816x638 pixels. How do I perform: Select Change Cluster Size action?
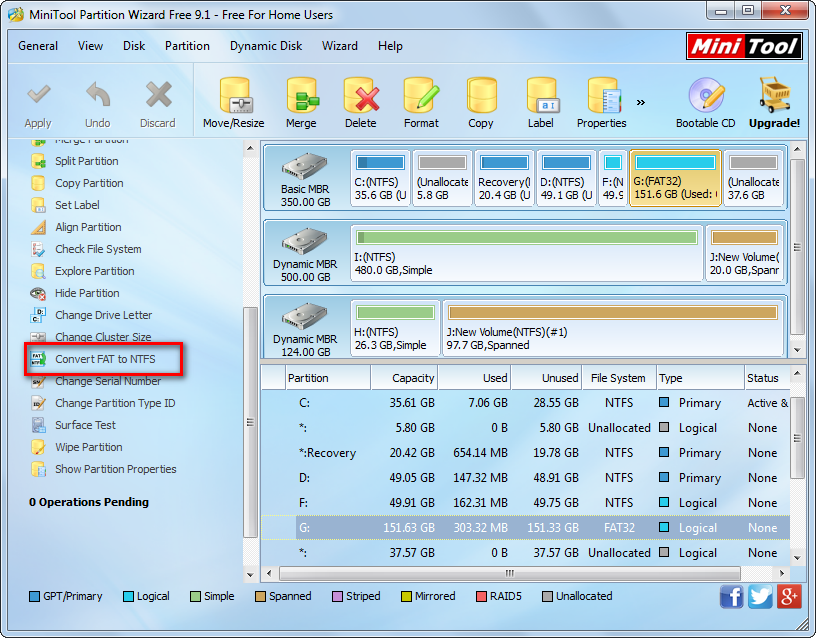91,337
